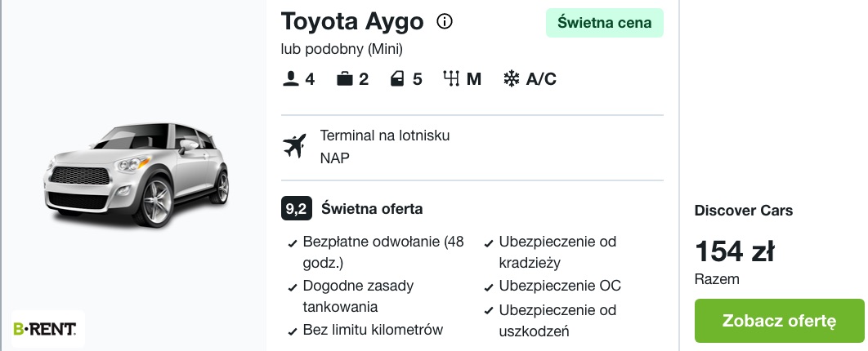Viewport: 868px width, 351px height.
Task: Open the info icon next to Toyota Aygo
Action: coord(444,21)
